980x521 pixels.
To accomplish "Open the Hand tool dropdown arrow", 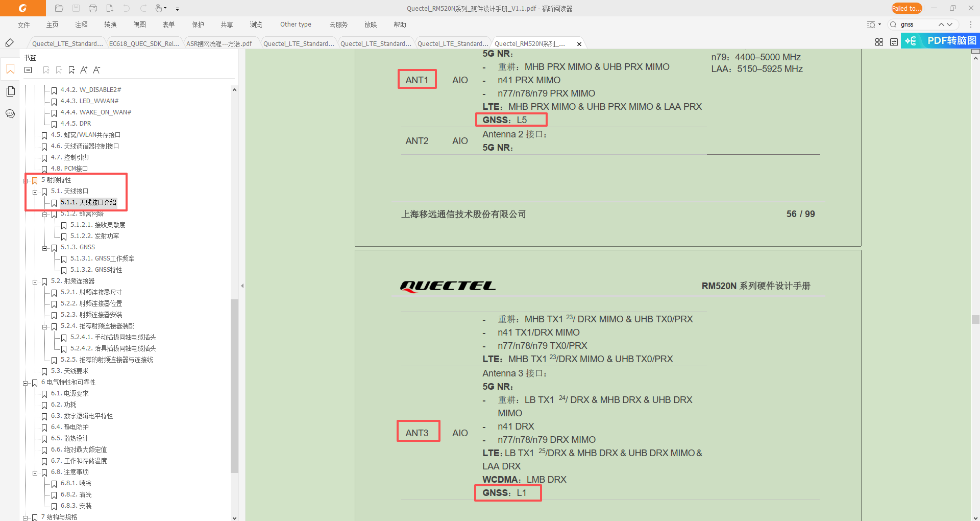I will [x=165, y=8].
